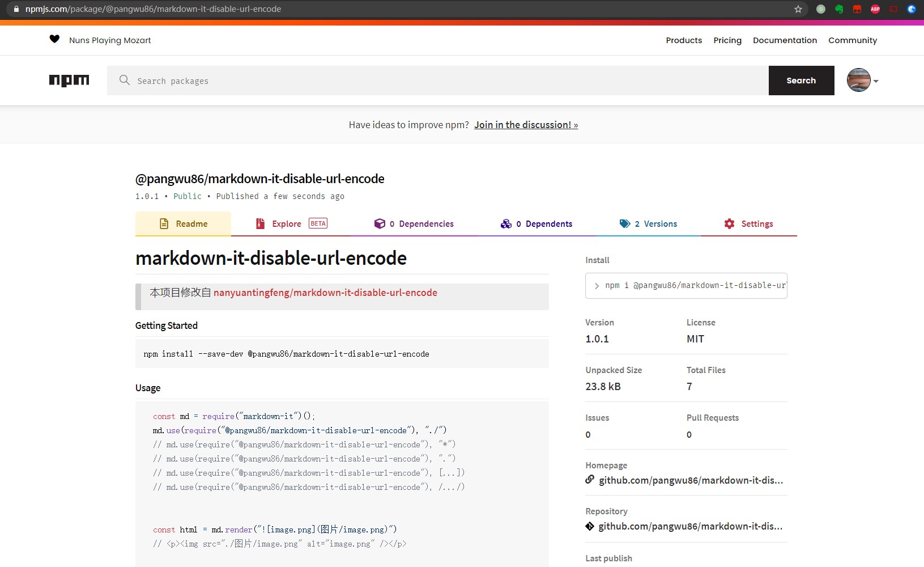This screenshot has height=567, width=924.
Task: Open the Repository github.com link
Action: pyautogui.click(x=691, y=526)
